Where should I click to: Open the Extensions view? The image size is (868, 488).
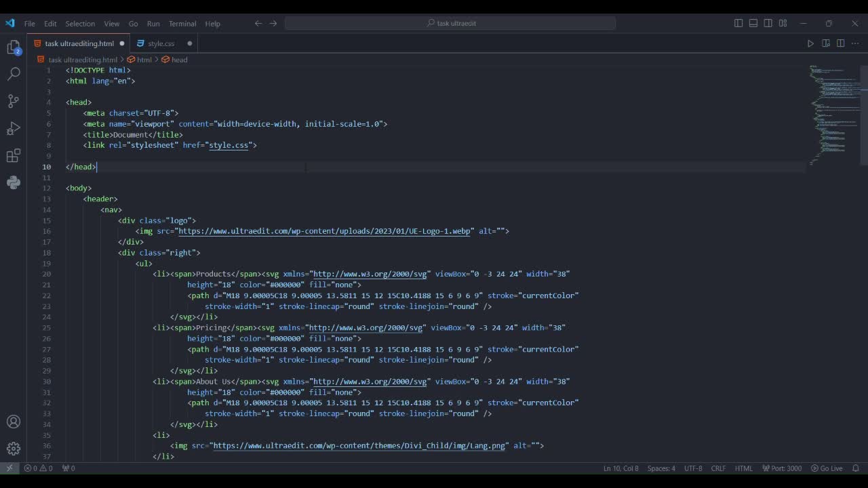click(x=13, y=156)
